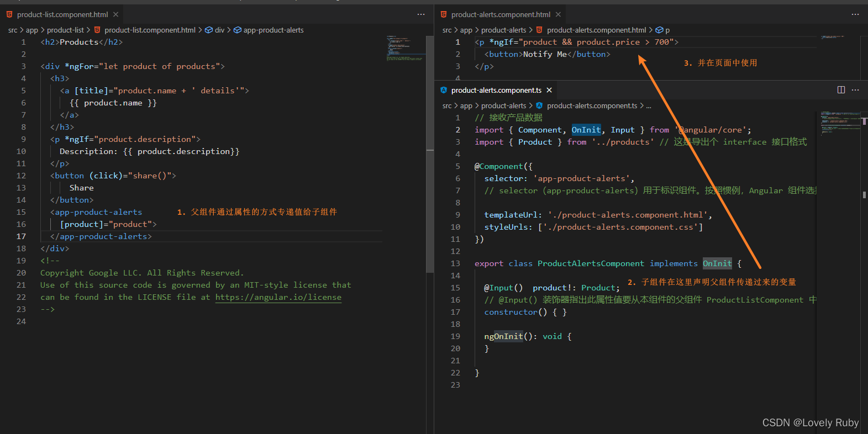This screenshot has height=434, width=868.
Task: Select product-alerts.component.ts tab
Action: pos(496,90)
